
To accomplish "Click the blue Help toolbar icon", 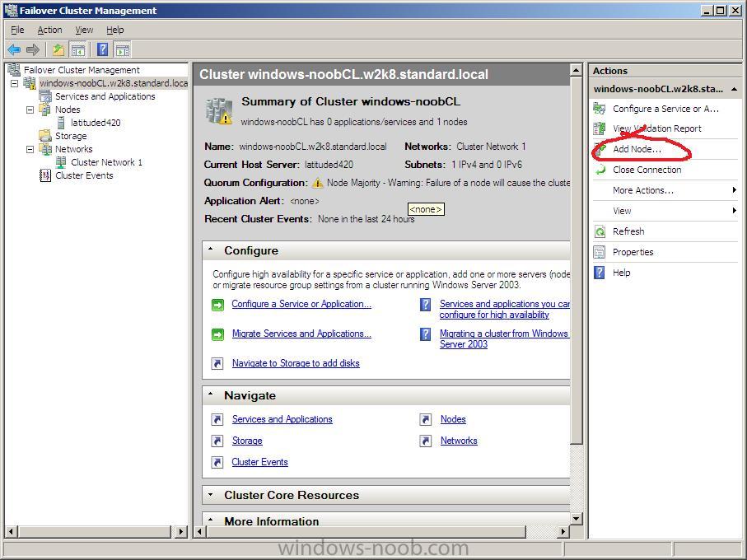I will click(102, 49).
